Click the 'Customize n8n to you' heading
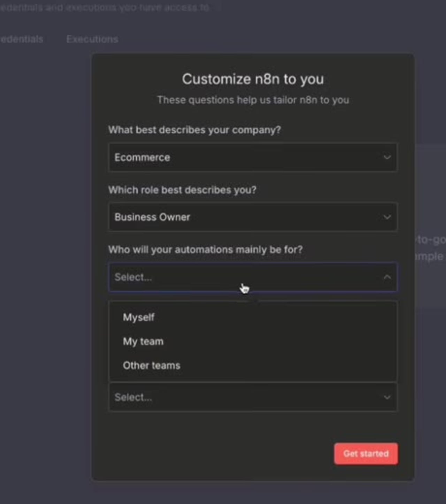 pyautogui.click(x=253, y=79)
